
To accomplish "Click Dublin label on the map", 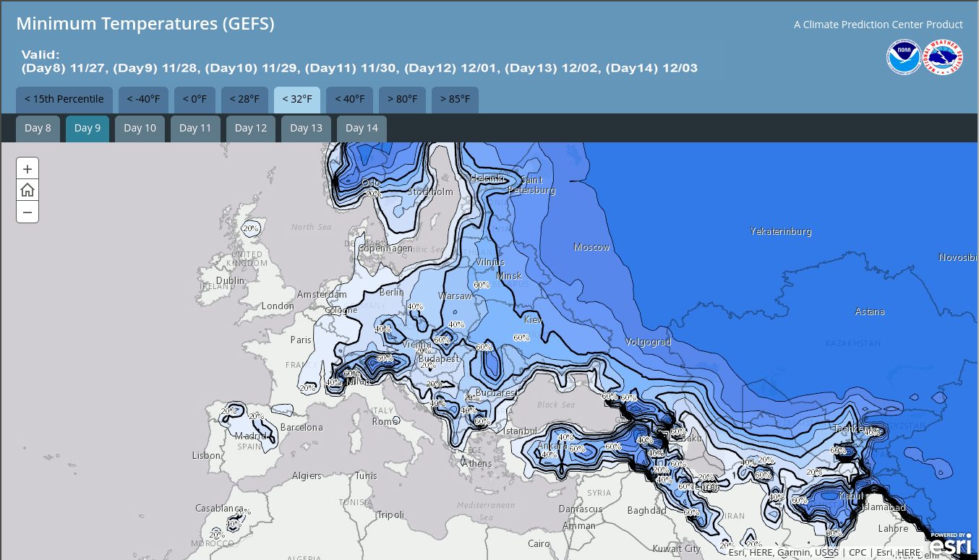I will 230,280.
